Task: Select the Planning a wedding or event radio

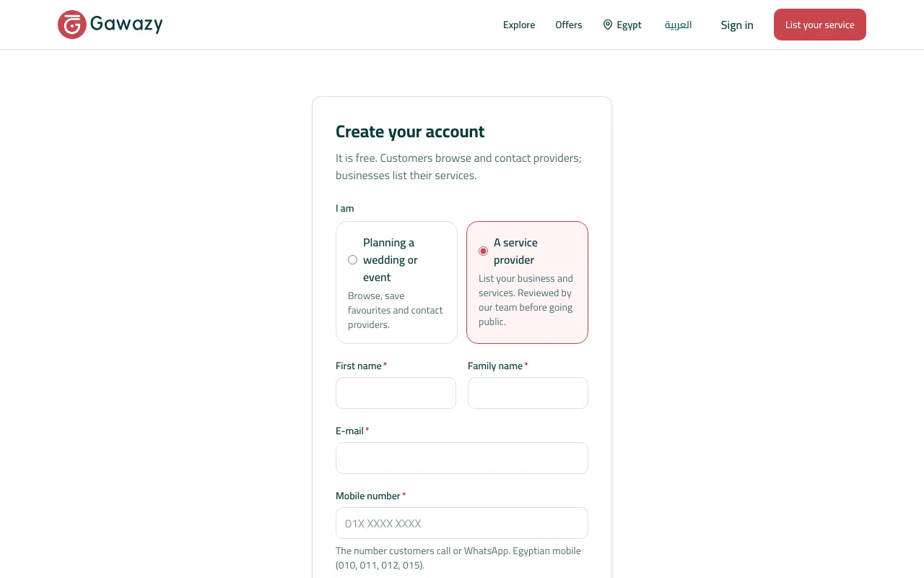Action: [x=353, y=260]
